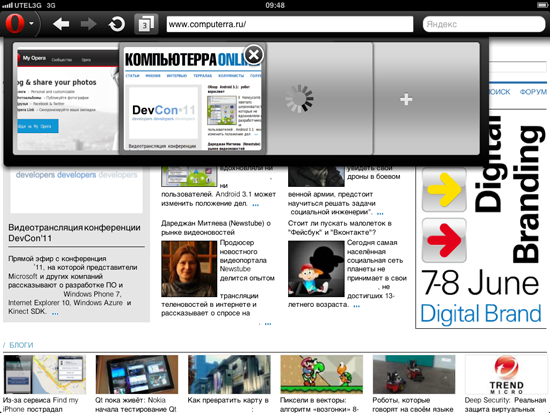Image resolution: width=550 pixels, height=413 pixels.
Task: Open Из-за сервиса Find my iPhone title
Action: pos(40,405)
